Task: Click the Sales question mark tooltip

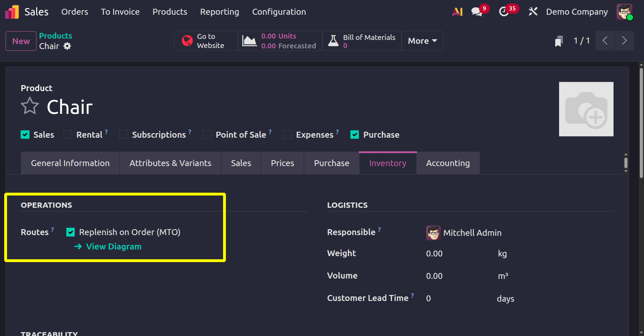Action: (x=107, y=131)
